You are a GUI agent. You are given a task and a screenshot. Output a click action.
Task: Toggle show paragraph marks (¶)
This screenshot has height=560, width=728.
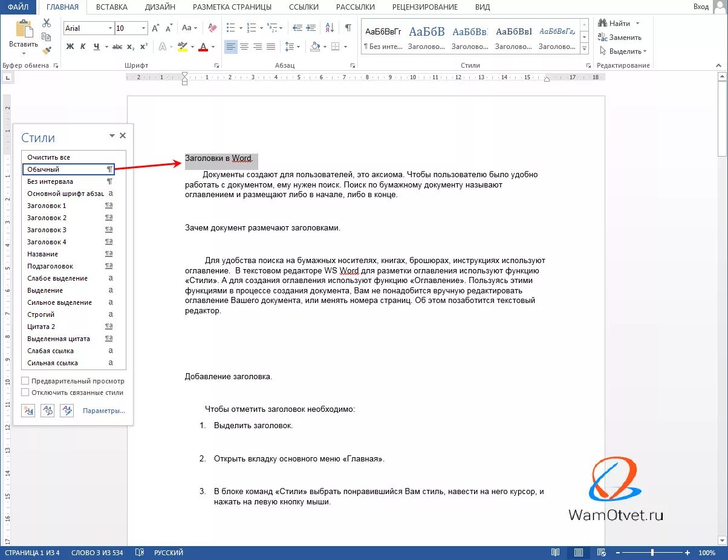coord(348,28)
